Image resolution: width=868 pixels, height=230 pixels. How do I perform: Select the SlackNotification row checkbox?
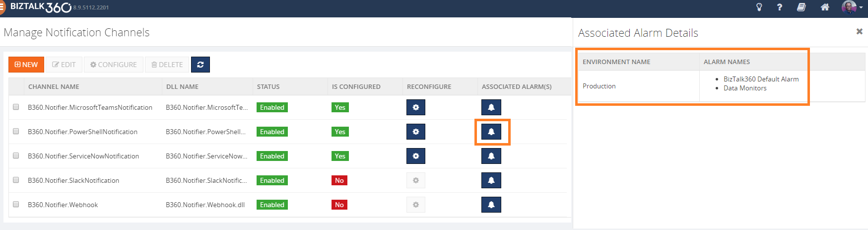coord(16,180)
